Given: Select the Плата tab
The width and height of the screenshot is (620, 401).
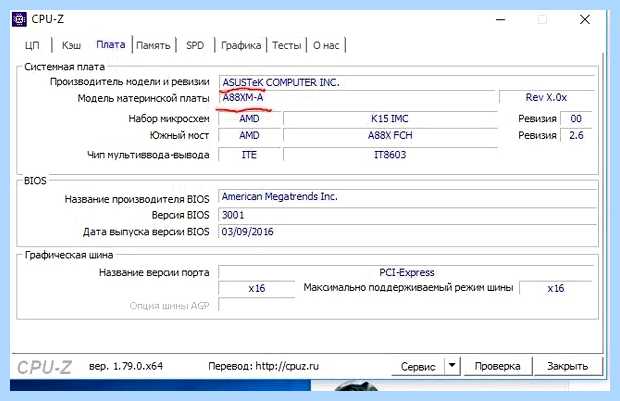Looking at the screenshot, I should (111, 45).
